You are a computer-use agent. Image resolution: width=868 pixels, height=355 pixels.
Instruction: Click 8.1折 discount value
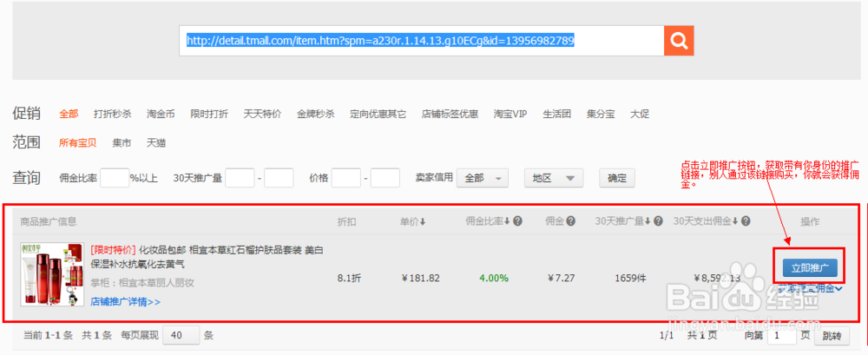pyautogui.click(x=349, y=278)
